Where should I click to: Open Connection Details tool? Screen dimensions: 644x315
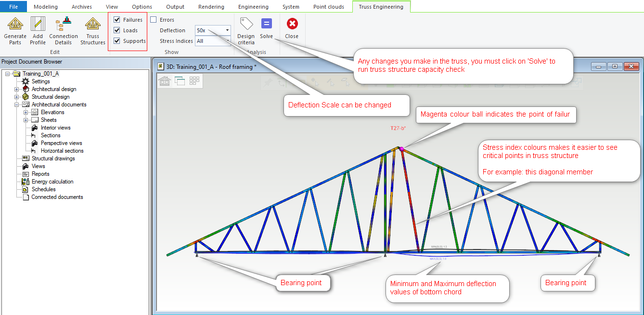[x=63, y=25]
